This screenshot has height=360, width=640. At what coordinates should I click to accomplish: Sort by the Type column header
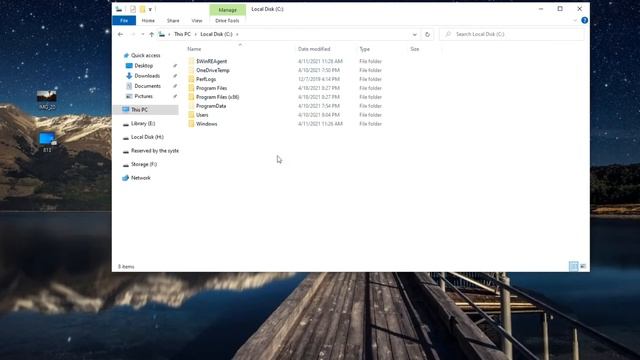tap(364, 49)
